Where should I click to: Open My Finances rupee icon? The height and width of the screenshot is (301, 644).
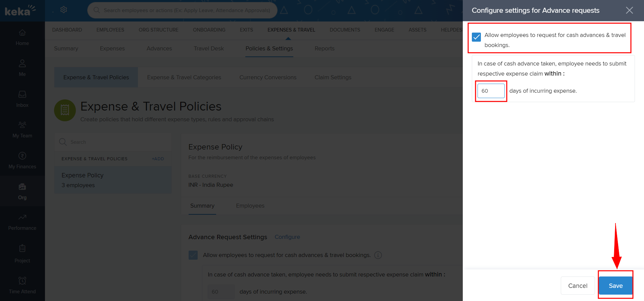coord(22,156)
